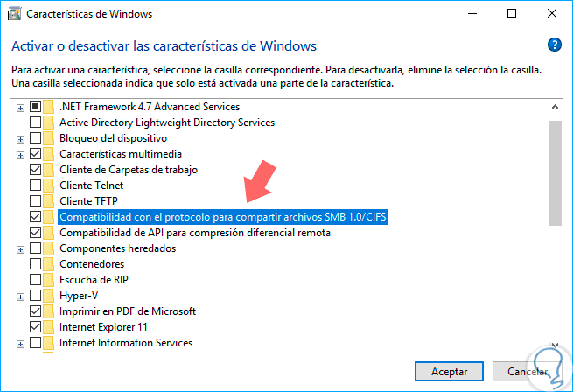Check the Cliente TFTP checkbox

point(35,201)
